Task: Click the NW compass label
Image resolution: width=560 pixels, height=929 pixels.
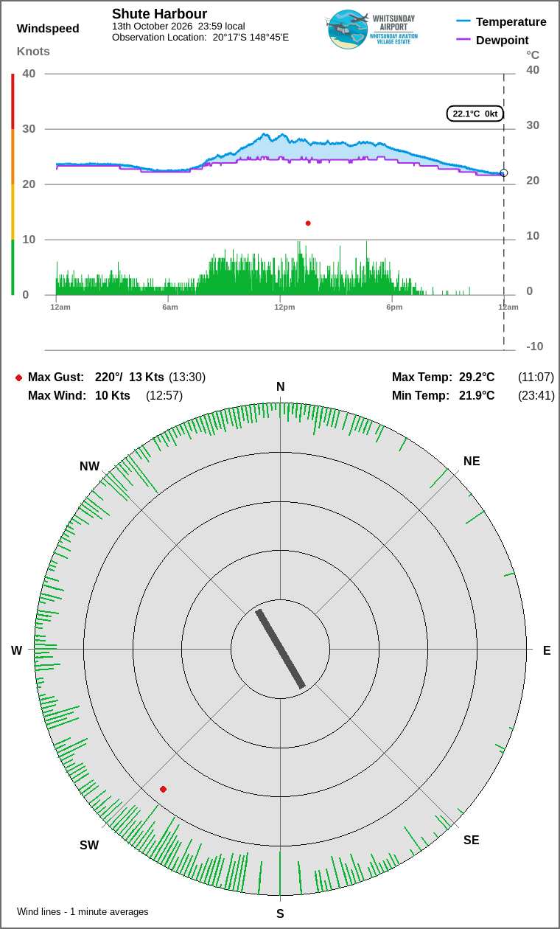Action: (90, 466)
